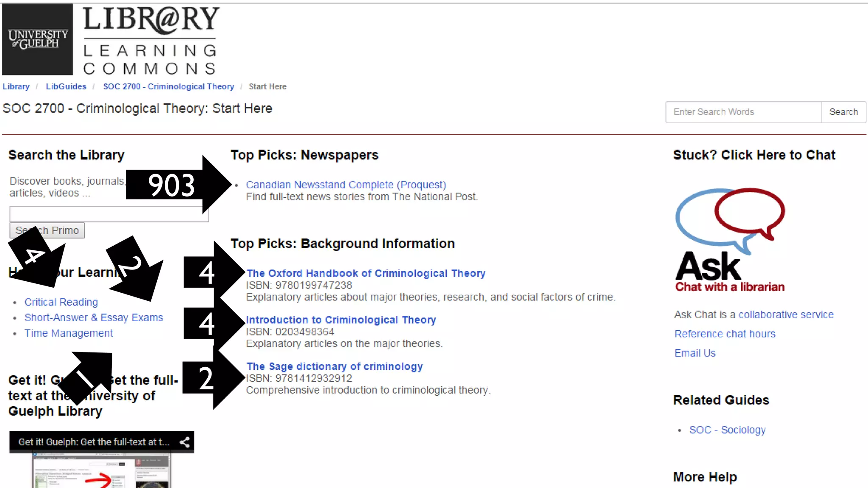Open The Oxford Handbook of Criminological Theory
This screenshot has height=488, width=868.
(x=366, y=274)
